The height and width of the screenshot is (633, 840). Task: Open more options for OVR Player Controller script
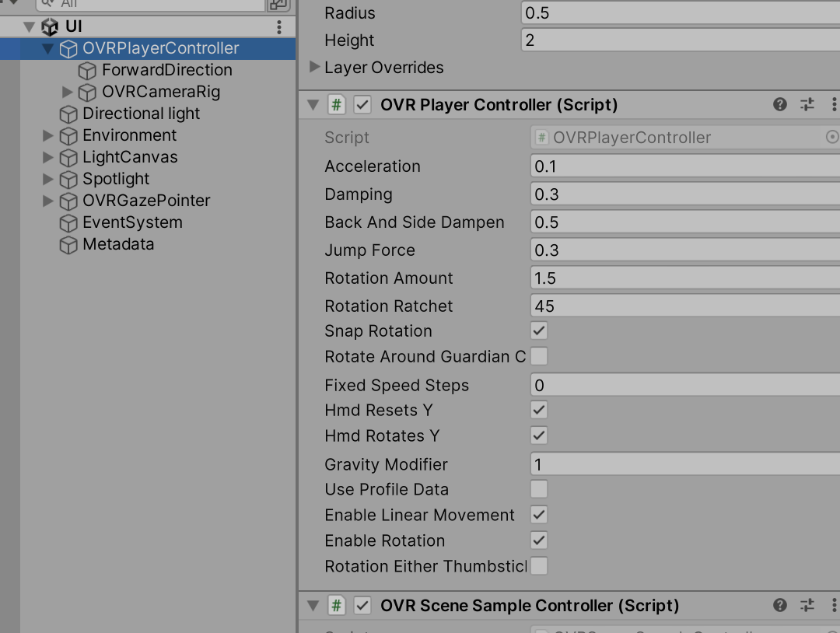click(x=834, y=104)
